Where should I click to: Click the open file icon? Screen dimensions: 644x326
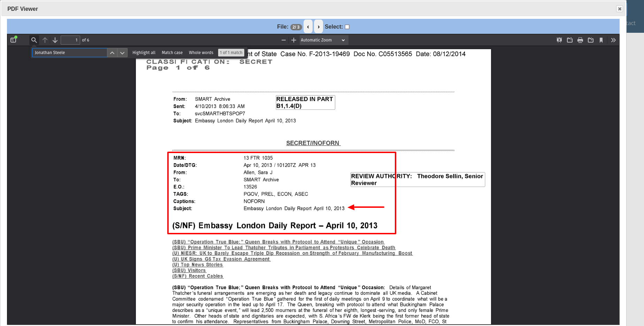pos(570,40)
